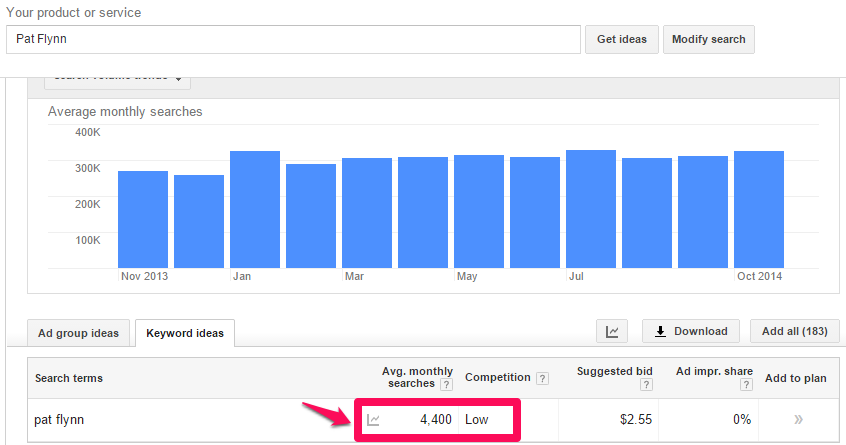Select the Keyword ideas tab
846x445 pixels.
click(x=185, y=333)
